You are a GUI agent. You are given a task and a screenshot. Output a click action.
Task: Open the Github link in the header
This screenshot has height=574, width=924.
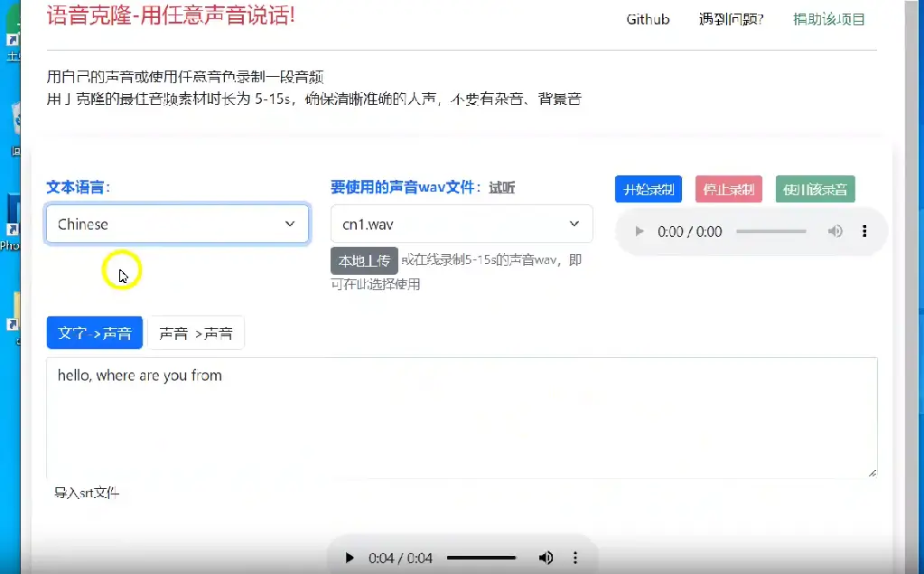click(648, 19)
